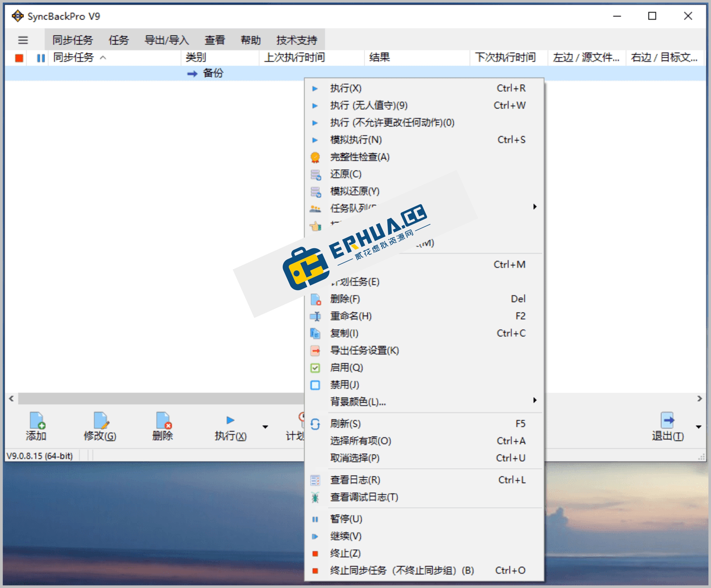This screenshot has height=588, width=711.
Task: Expand the dropdown arrow next to 执行
Action: [265, 427]
